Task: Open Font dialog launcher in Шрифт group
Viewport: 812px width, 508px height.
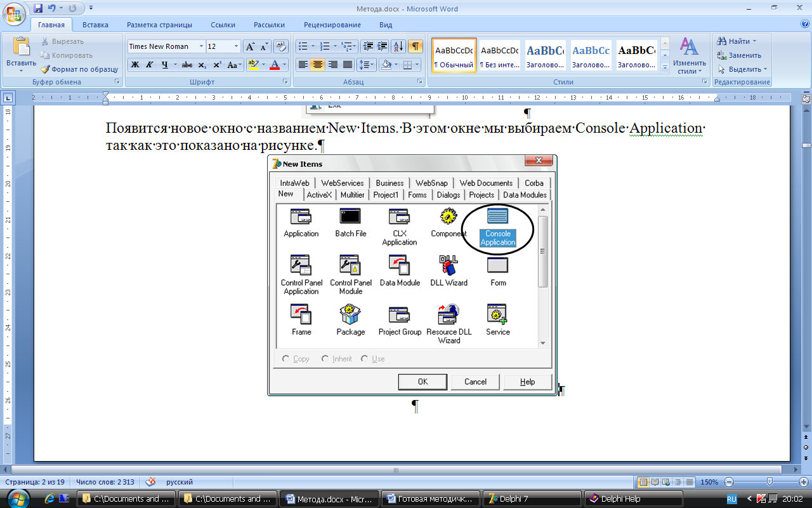Action: pyautogui.click(x=285, y=83)
